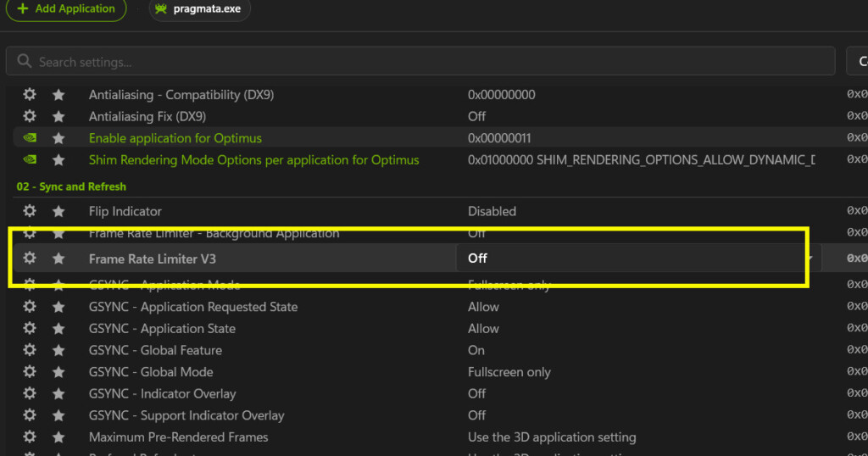This screenshot has width=868, height=456.
Task: Select the GSYNC - Global Mode setting name
Action: coord(151,372)
